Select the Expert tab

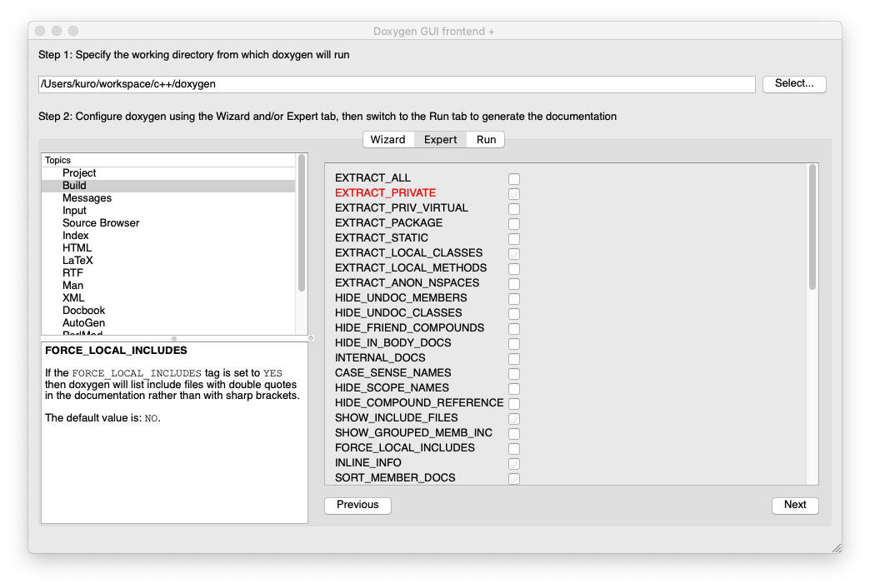click(x=441, y=140)
